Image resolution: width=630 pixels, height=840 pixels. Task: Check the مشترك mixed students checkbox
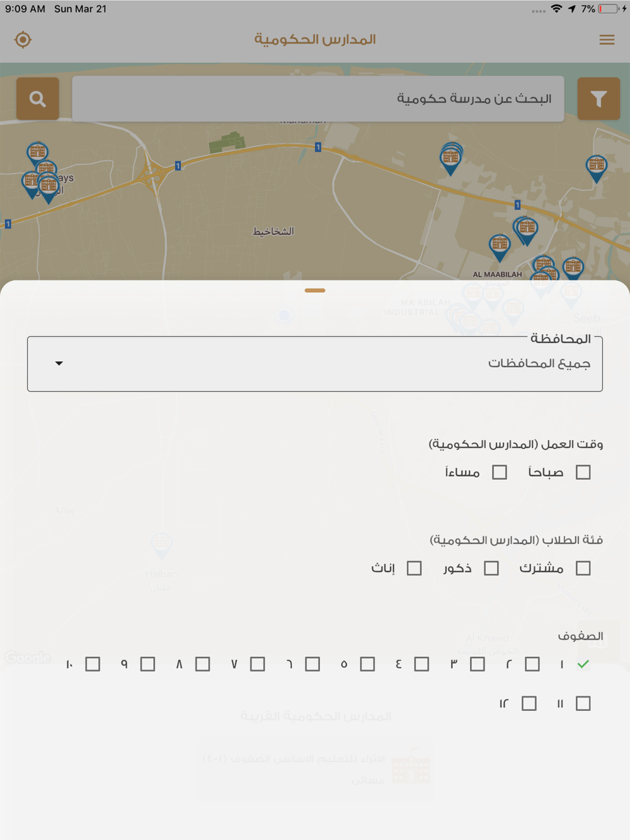pyautogui.click(x=583, y=569)
